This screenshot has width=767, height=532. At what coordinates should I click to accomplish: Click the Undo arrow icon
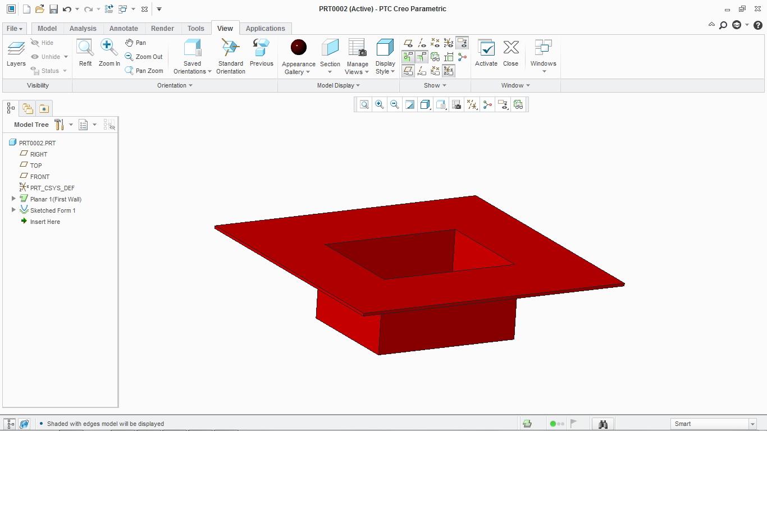[x=67, y=9]
